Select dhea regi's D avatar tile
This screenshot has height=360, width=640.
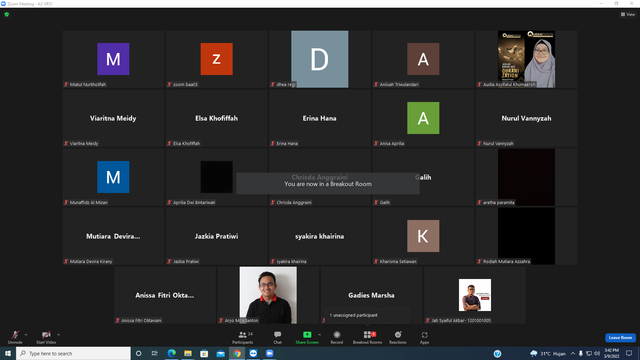coord(320,59)
